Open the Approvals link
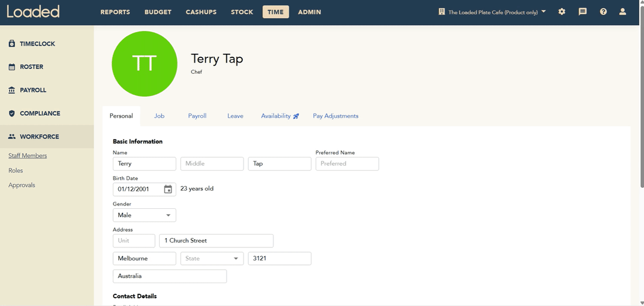Viewport: 644px width, 306px height. coord(22,185)
